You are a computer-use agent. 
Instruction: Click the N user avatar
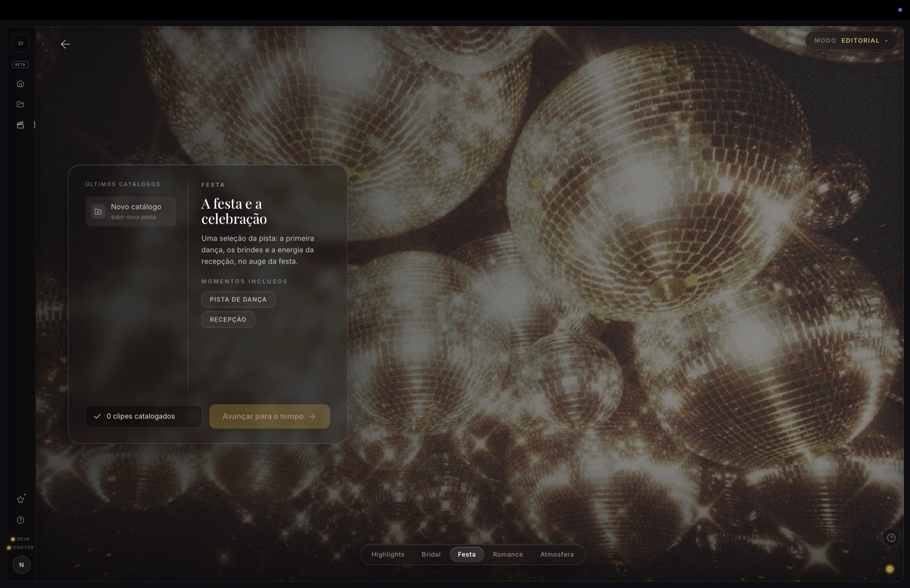(x=21, y=565)
